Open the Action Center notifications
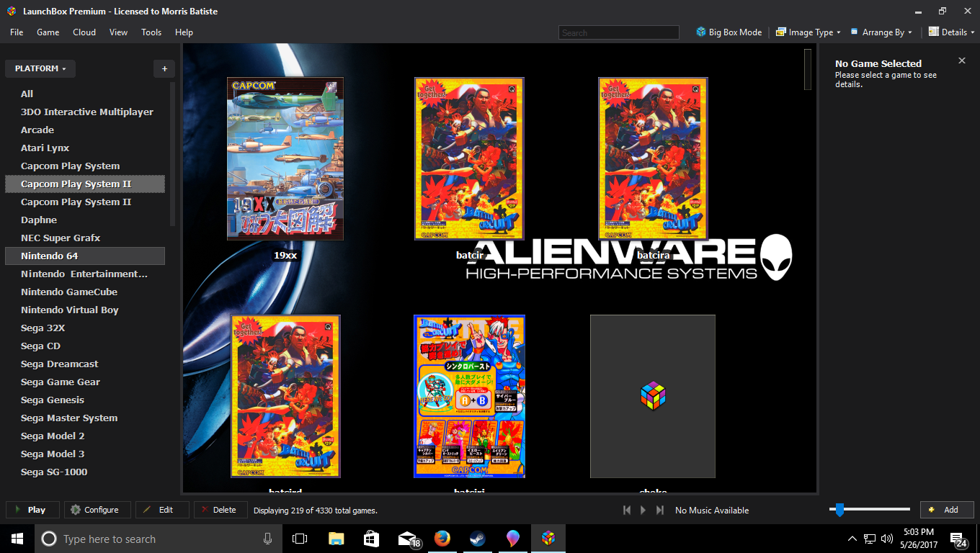 [959, 539]
